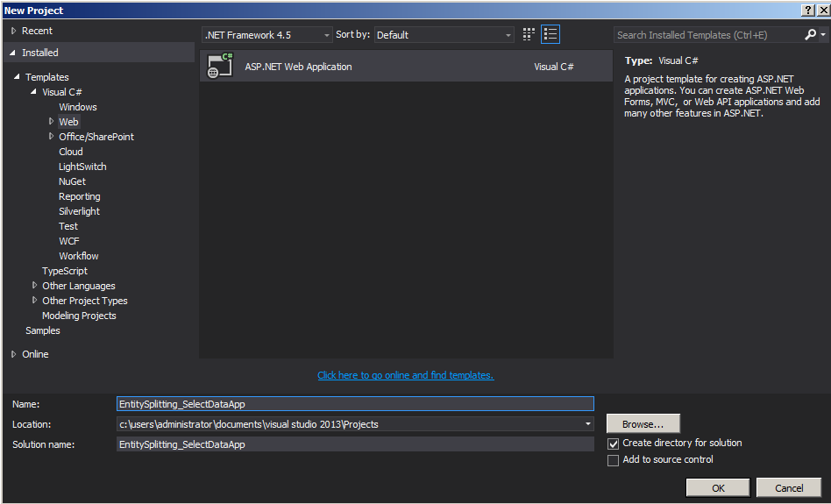Select the Cloud template category

pyautogui.click(x=70, y=152)
